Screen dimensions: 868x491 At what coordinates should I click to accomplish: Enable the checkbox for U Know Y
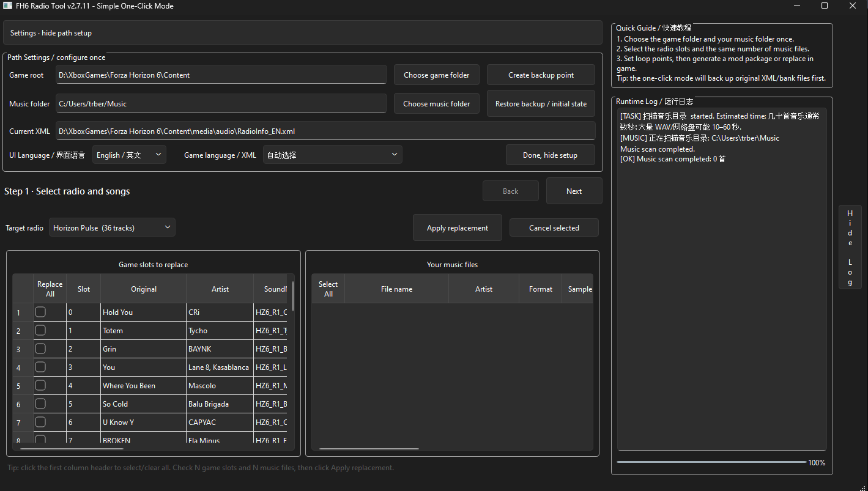pos(40,422)
